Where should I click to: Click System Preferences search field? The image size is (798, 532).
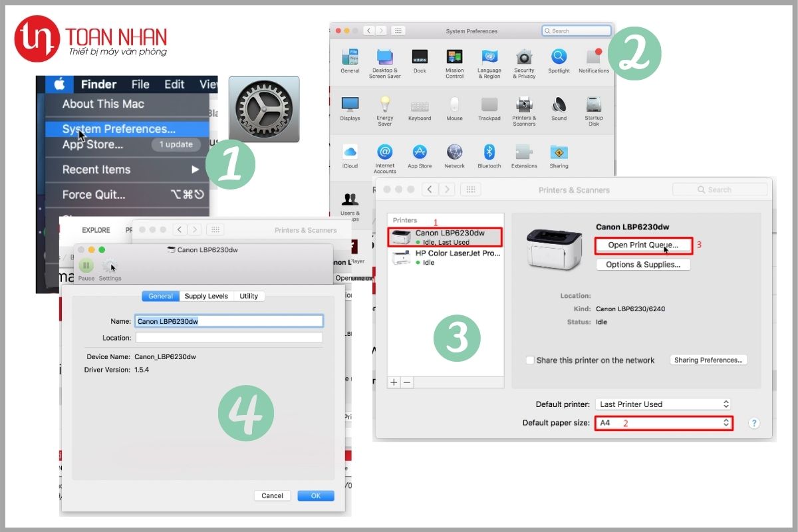coord(576,31)
